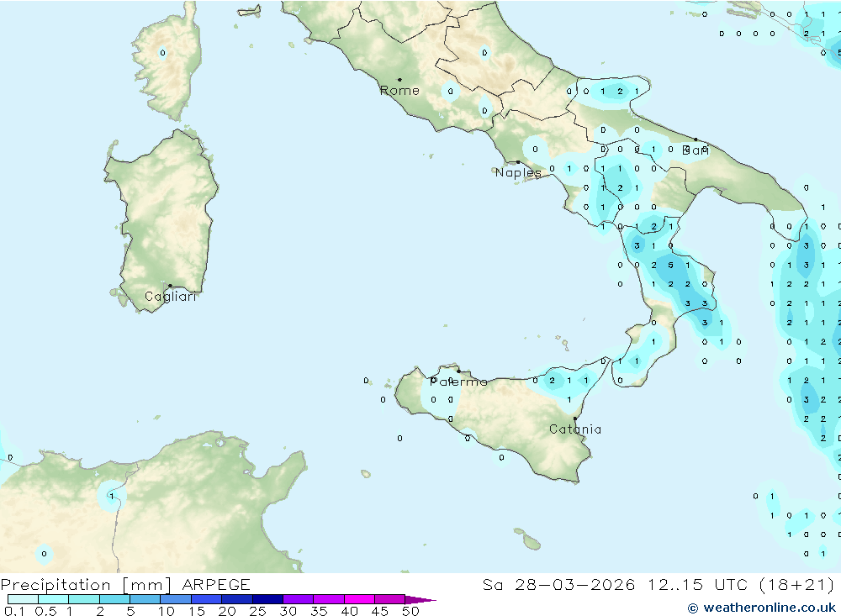Viewport: 841px width, 616px height.
Task: Select the black dot marking Catania
Action: pyautogui.click(x=575, y=419)
